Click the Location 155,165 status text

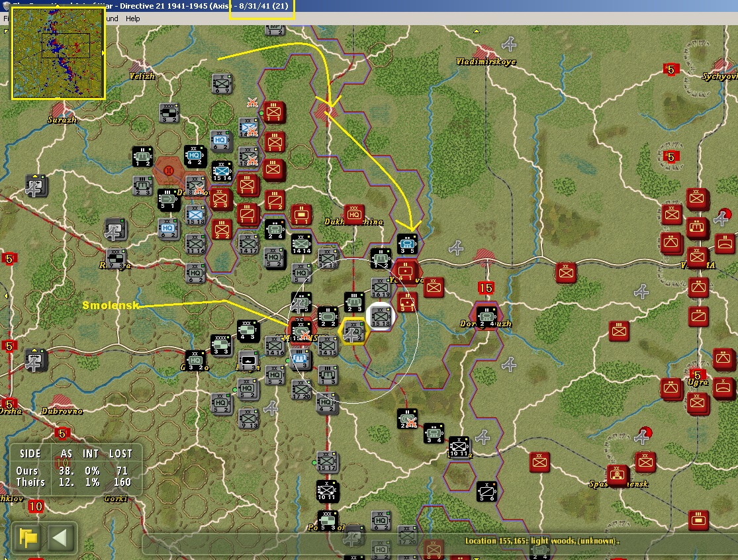click(542, 541)
